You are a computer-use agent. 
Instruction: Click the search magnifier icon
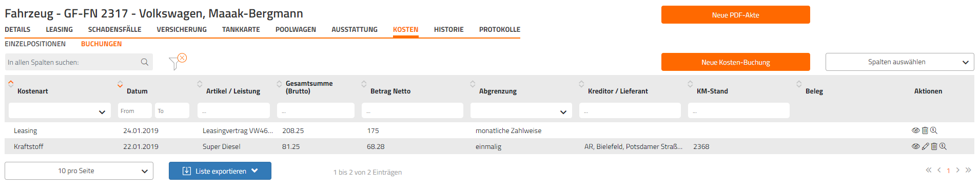pos(145,62)
